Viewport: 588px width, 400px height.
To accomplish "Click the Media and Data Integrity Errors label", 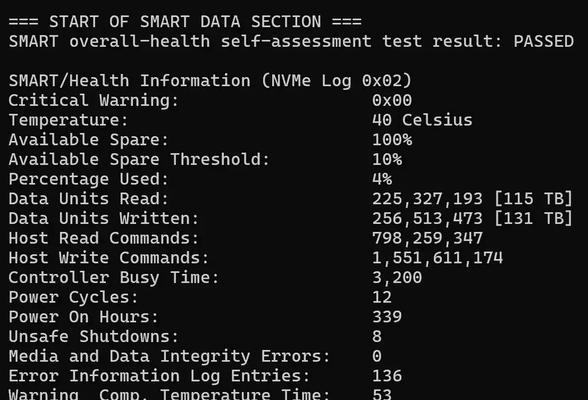I will pos(169,357).
